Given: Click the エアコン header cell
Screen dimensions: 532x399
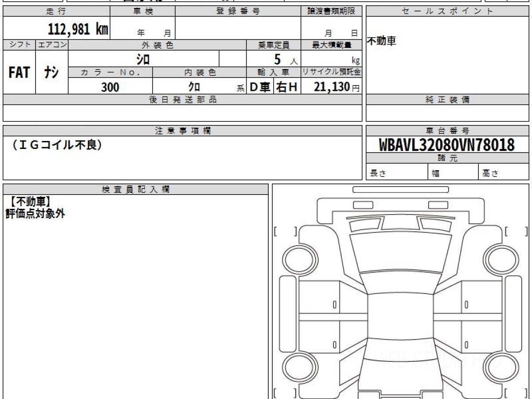Looking at the screenshot, I should click(x=52, y=45).
